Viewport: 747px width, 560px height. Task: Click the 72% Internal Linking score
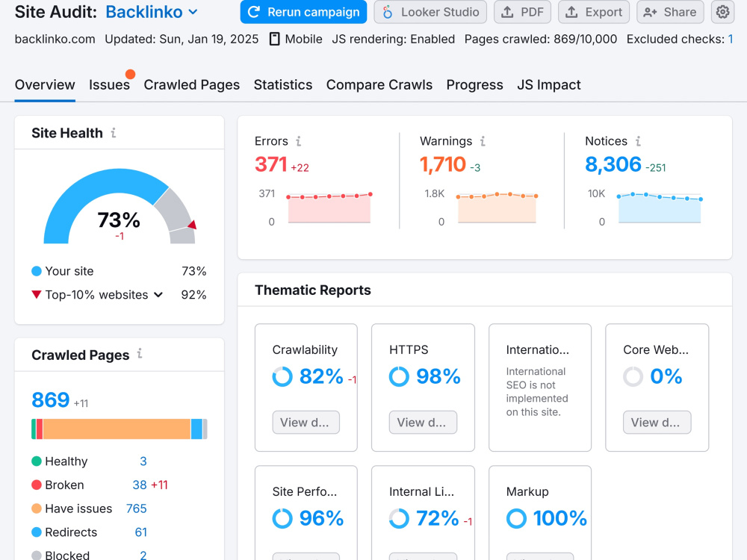tap(437, 518)
